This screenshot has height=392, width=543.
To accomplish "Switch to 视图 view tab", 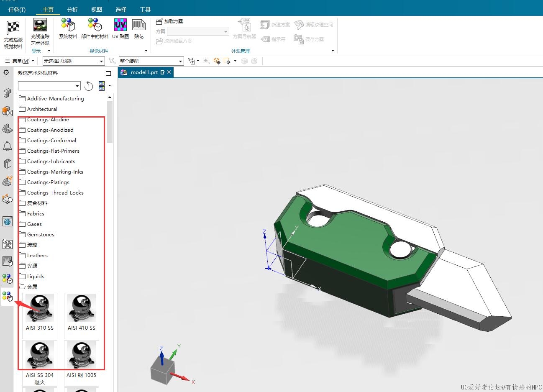I will [x=97, y=9].
